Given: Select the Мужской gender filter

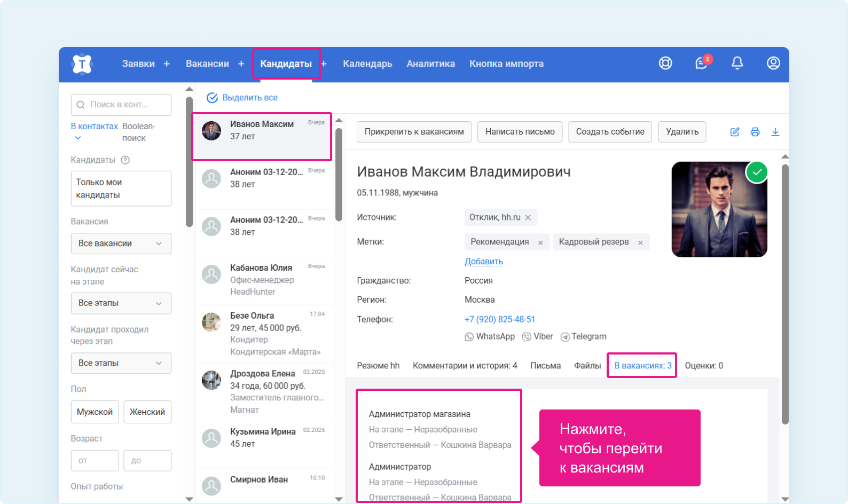Looking at the screenshot, I should coord(95,412).
